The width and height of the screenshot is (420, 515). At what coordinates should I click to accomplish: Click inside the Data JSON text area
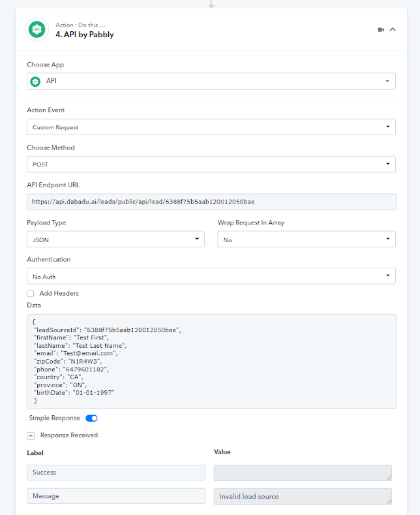pyautogui.click(x=212, y=362)
